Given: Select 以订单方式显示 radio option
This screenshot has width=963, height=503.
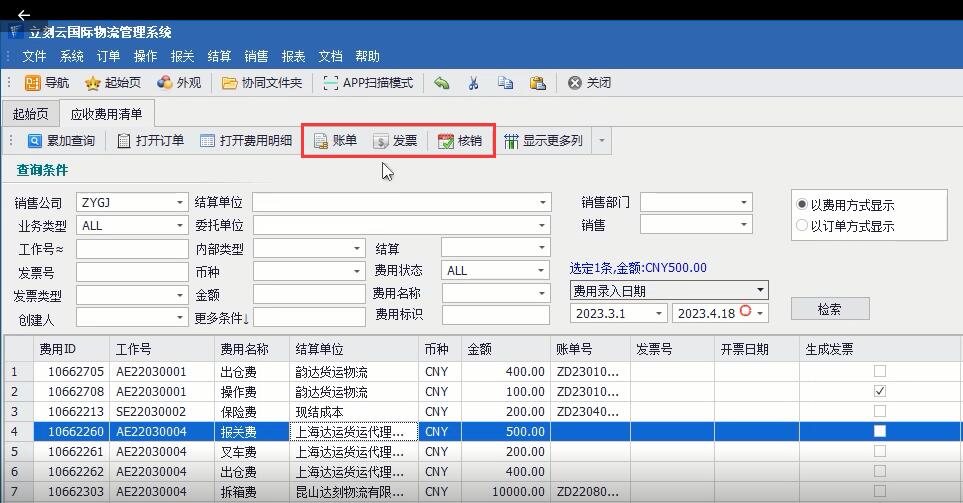Looking at the screenshot, I should click(x=802, y=226).
